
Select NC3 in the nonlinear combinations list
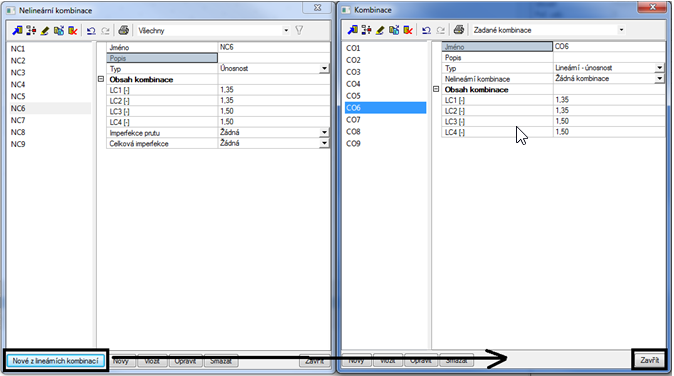click(x=18, y=73)
